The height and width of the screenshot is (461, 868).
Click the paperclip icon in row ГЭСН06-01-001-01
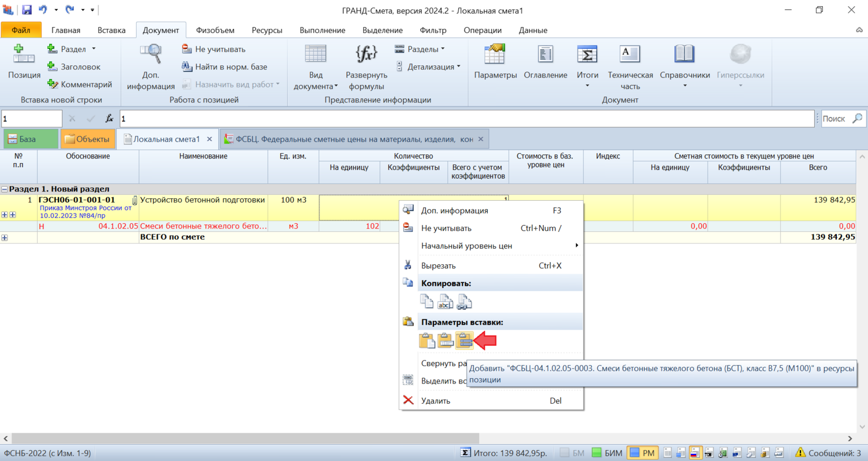135,201
